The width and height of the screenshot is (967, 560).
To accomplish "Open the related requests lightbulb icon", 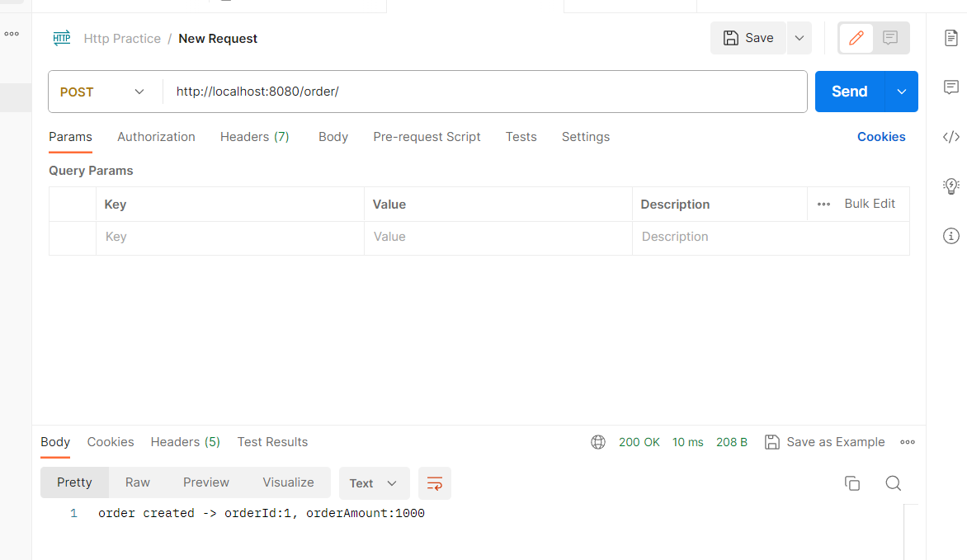I will coord(951,186).
